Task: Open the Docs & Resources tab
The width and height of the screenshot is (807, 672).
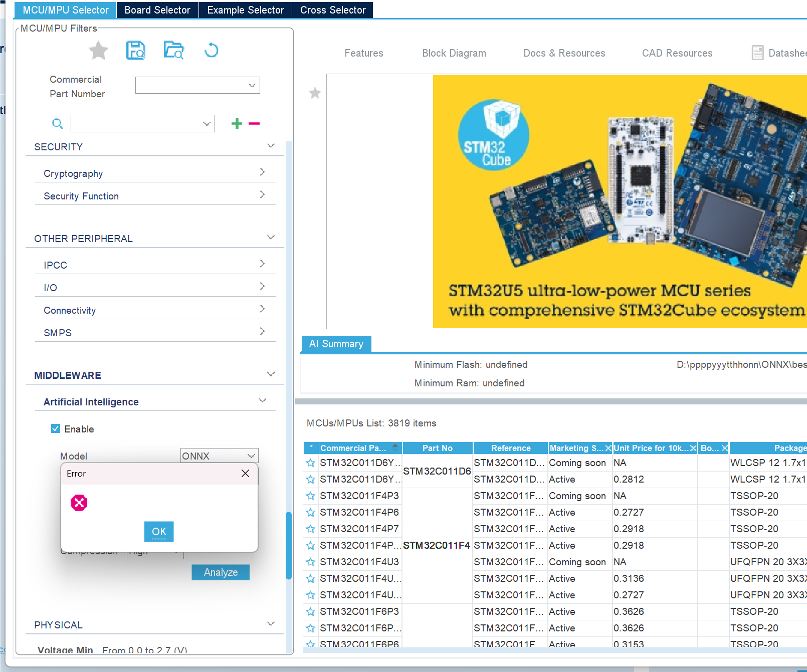Action: pyautogui.click(x=564, y=53)
